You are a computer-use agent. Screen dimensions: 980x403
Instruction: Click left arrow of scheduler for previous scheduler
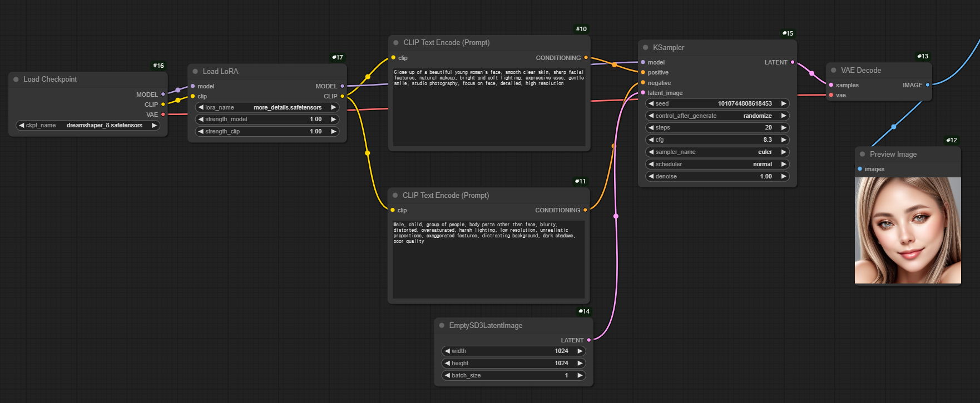pyautogui.click(x=651, y=164)
